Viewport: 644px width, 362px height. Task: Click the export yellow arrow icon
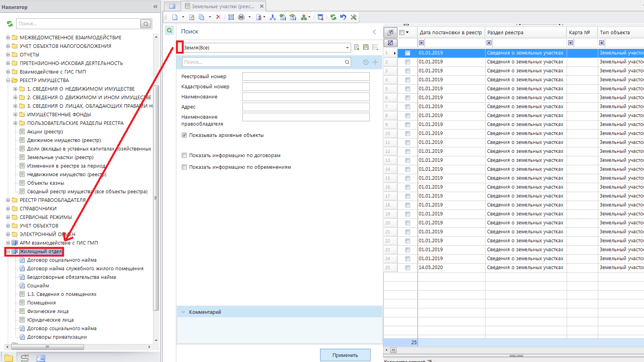tap(293, 17)
